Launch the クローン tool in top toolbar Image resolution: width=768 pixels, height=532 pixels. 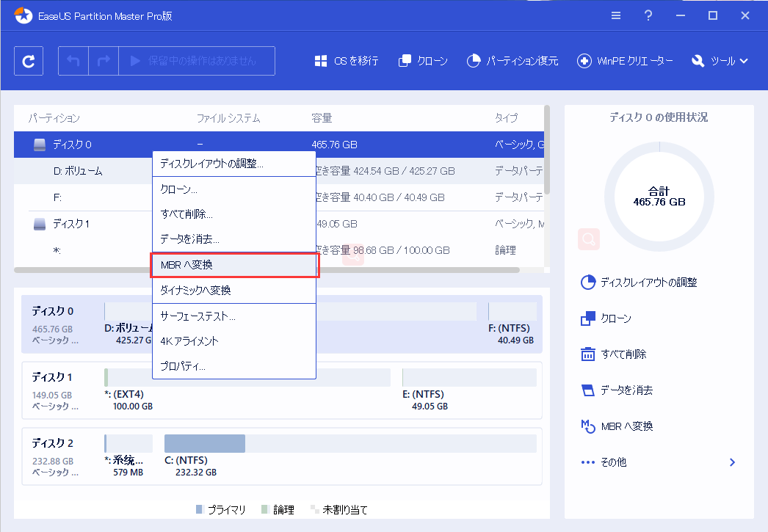pyautogui.click(x=423, y=61)
